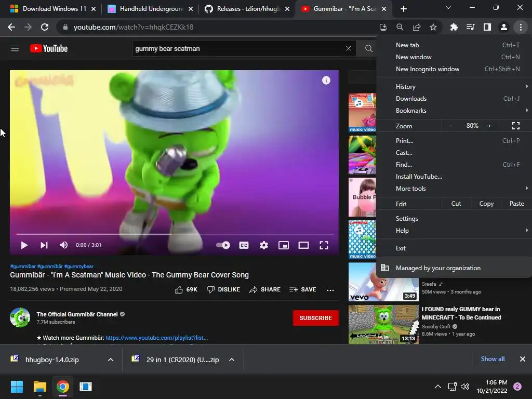Viewport: 532px width, 399px height.
Task: Switch to Handheld Underground tab
Action: [150, 9]
